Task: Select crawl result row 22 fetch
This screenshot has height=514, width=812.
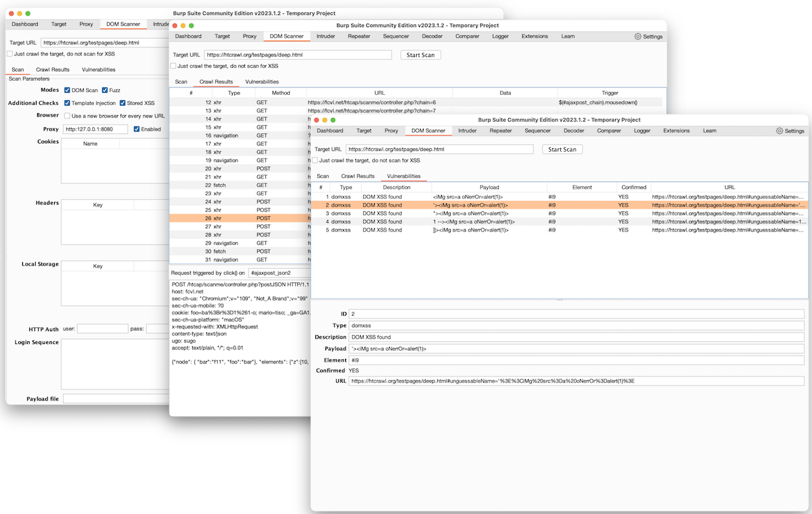Action: click(x=240, y=185)
